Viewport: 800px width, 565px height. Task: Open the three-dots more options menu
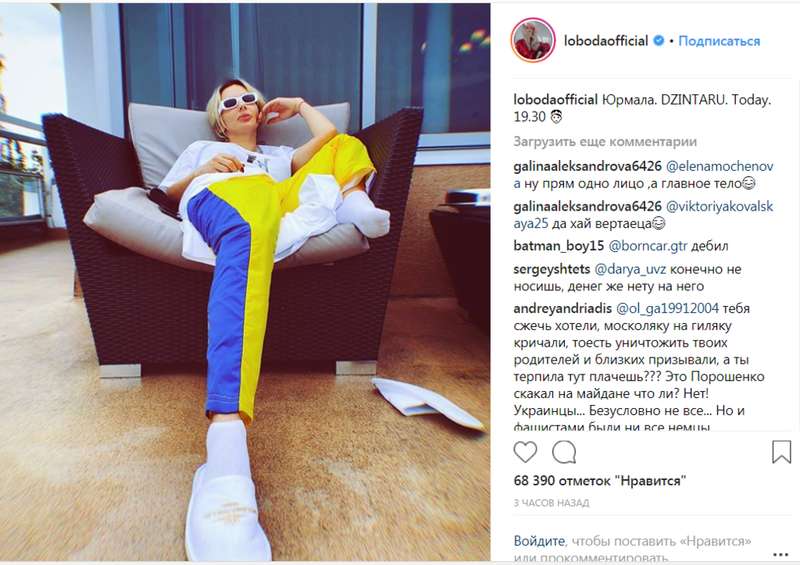pos(781,554)
